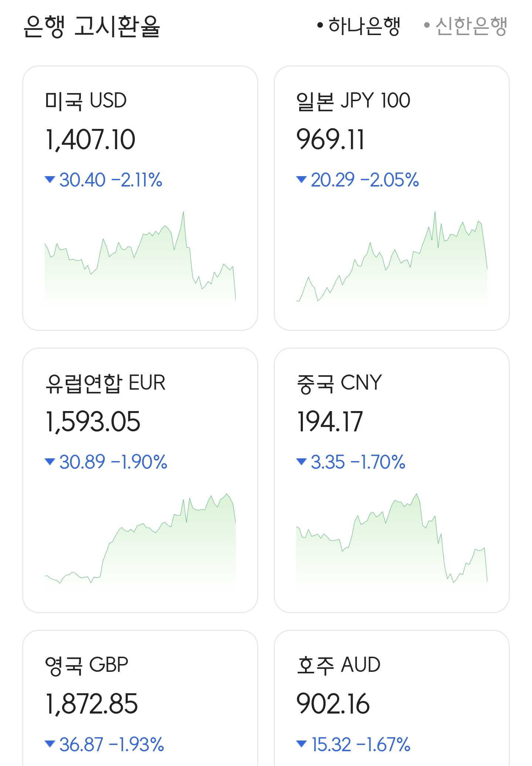Viewport: 532px width, 766px height.
Task: Click the CNY down-arrow change indicator
Action: (301, 462)
